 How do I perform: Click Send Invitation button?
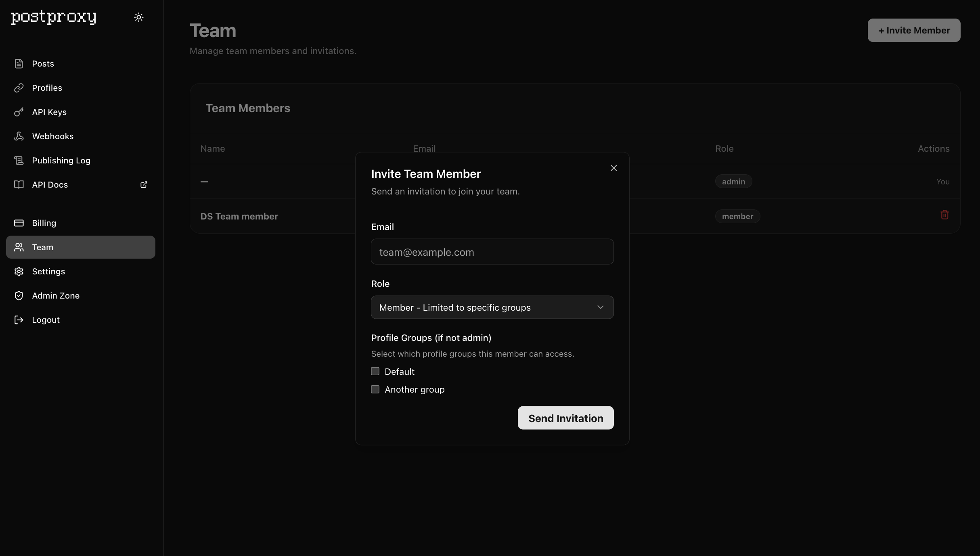565,418
